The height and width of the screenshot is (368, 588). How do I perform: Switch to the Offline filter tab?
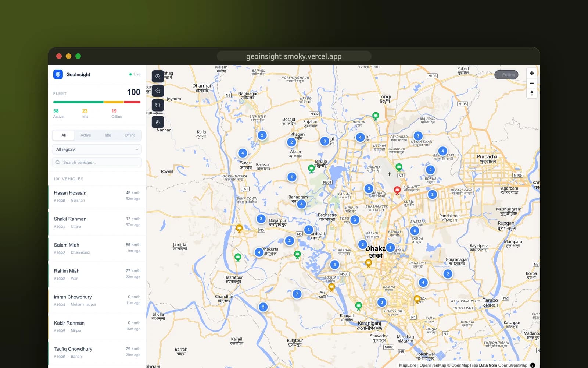coord(130,135)
